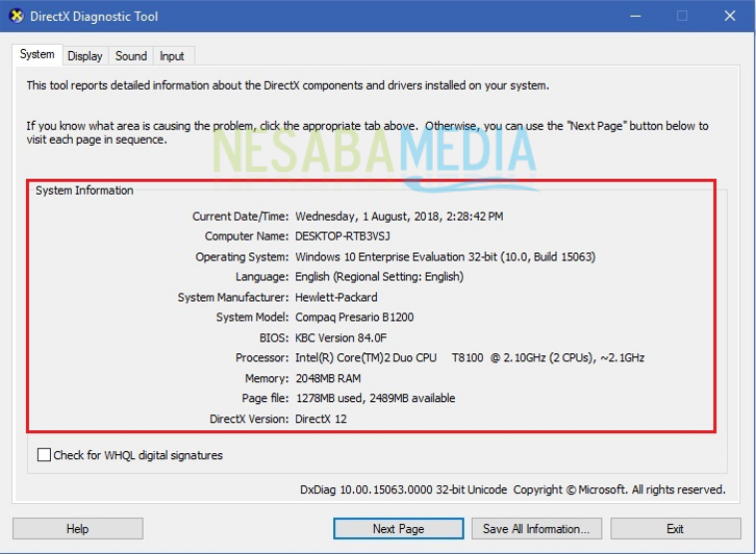Click the 'DirectX 12' version value
This screenshot has height=554, width=756.
point(320,419)
